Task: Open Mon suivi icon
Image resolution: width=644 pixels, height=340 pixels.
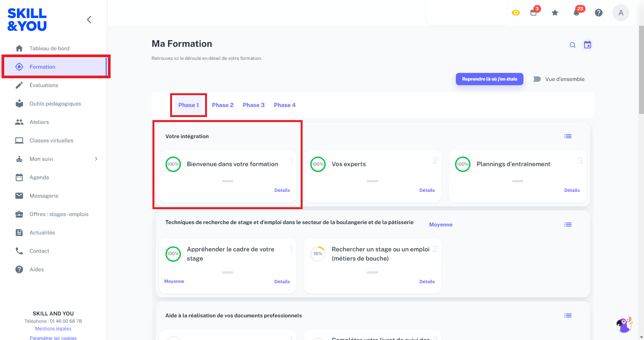Action: click(x=19, y=159)
